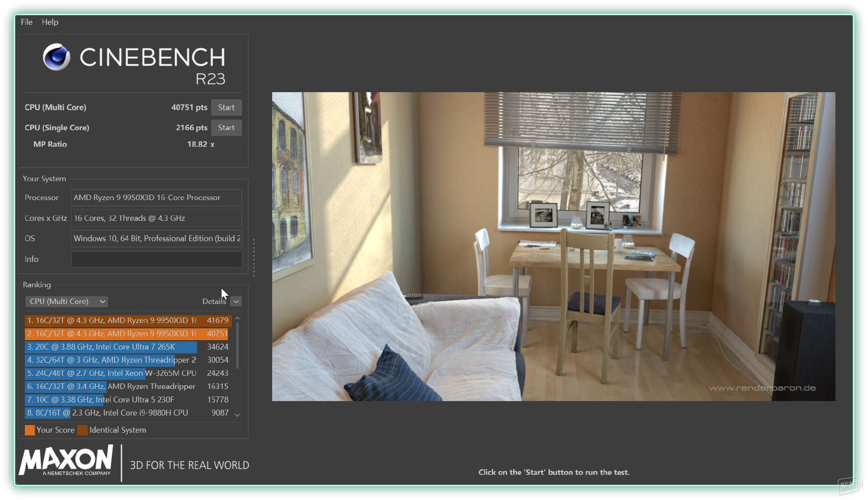Image resolution: width=868 pixels, height=500 pixels.
Task: Expand the Details chevron in Ranking
Action: click(236, 301)
